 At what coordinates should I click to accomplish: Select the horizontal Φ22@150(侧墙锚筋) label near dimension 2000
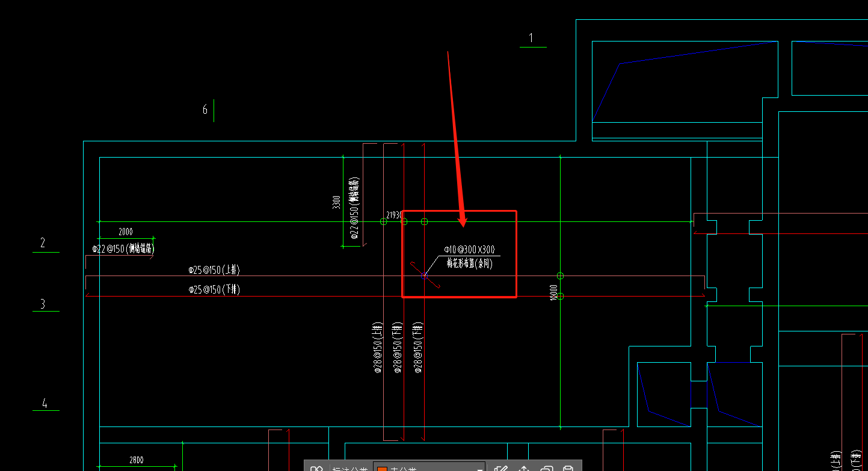123,248
